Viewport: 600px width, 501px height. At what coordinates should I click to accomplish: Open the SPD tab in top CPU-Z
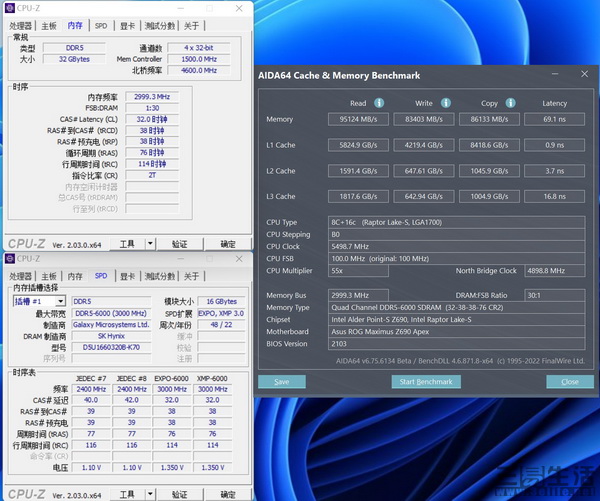coord(101,26)
